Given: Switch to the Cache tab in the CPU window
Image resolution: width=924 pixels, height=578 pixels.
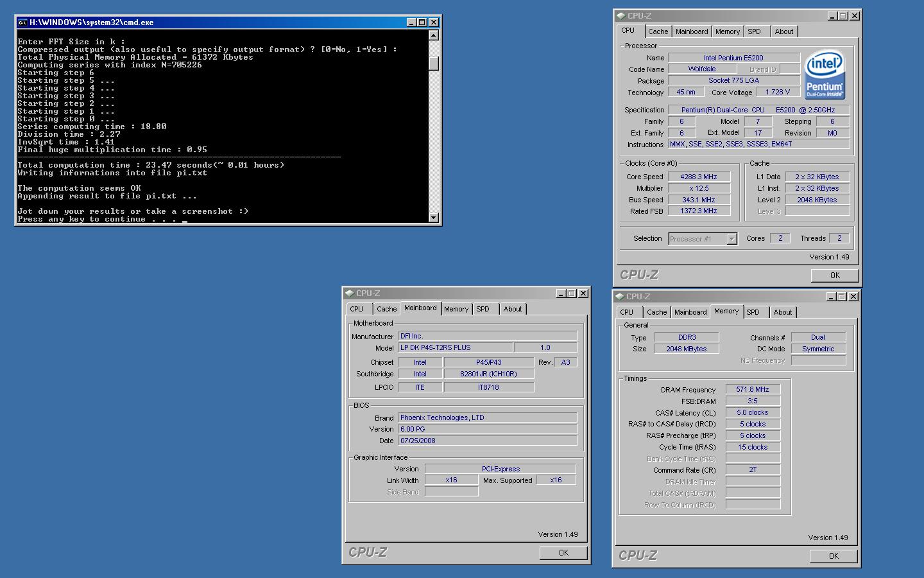Looking at the screenshot, I should 658,31.
